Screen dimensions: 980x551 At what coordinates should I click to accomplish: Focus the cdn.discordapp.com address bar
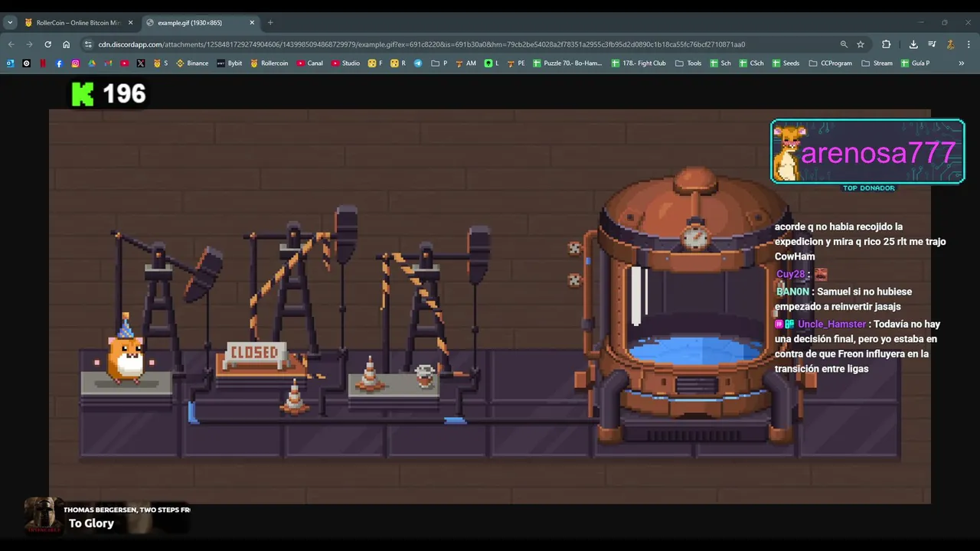coord(421,44)
